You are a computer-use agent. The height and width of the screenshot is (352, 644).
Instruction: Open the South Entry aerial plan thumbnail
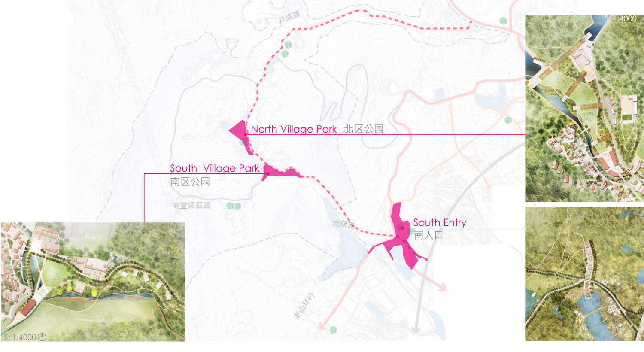[x=584, y=274]
